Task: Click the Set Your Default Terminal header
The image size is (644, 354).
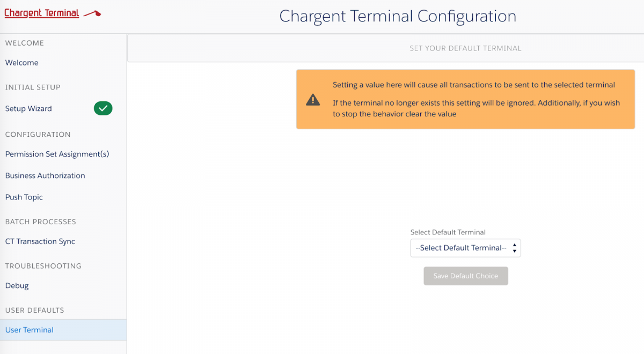Action: (x=465, y=48)
